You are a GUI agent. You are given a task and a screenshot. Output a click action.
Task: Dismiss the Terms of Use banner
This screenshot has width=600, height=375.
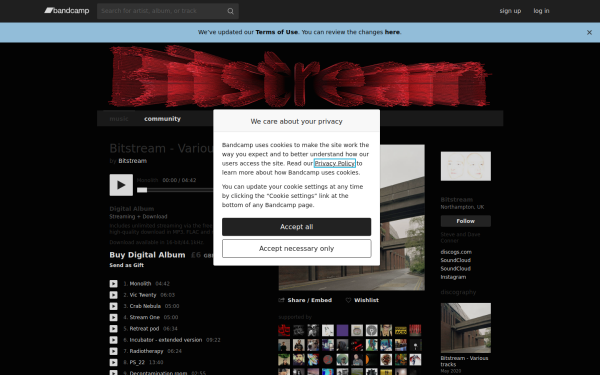pos(589,33)
